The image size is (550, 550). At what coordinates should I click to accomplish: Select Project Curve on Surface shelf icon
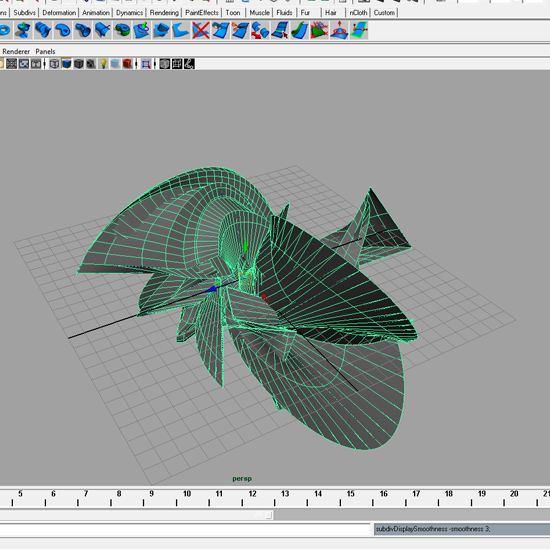(x=142, y=30)
